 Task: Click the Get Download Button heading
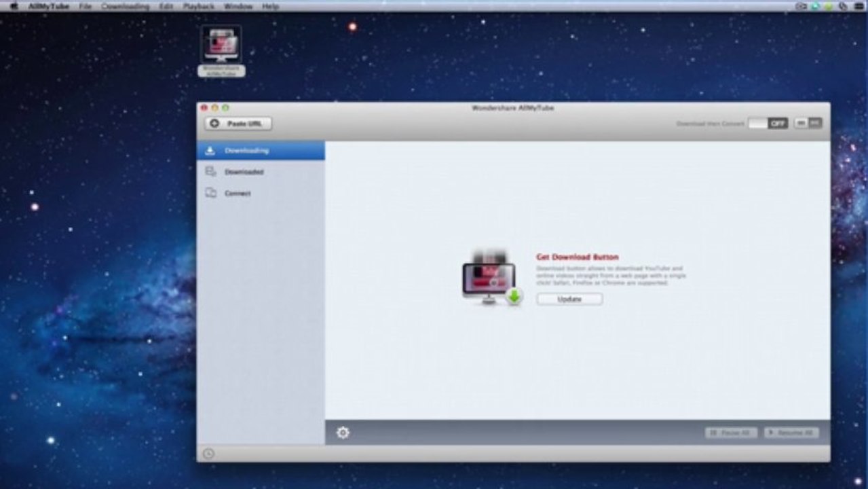[578, 257]
